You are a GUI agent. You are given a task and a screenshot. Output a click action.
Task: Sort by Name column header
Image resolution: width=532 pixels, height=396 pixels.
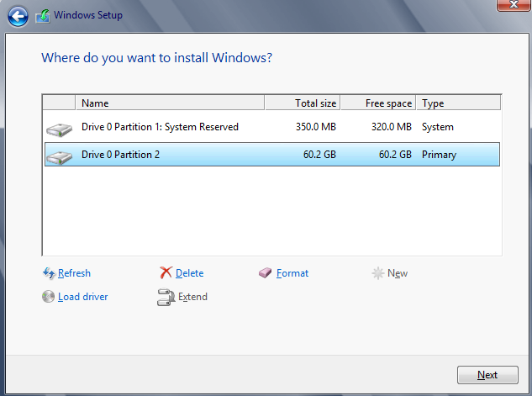[170, 103]
